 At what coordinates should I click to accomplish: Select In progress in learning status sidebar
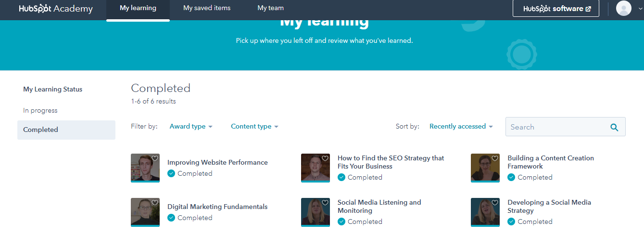point(40,110)
